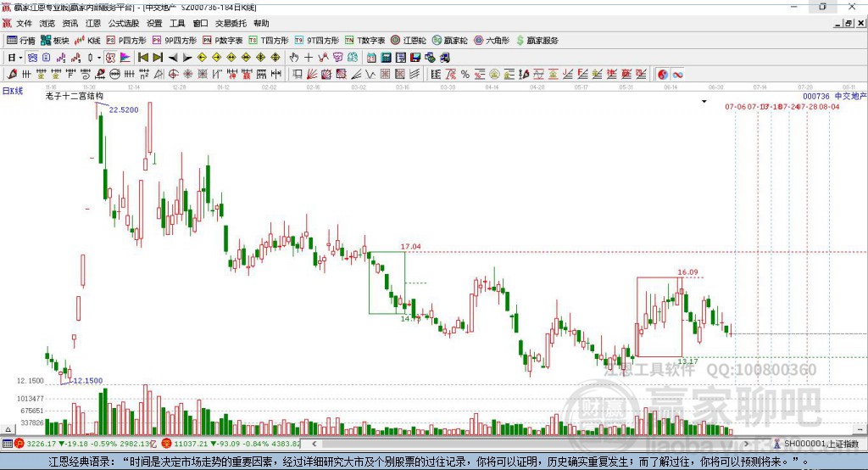This screenshot has width=868, height=470.
Task: Click the 16.09 high price label
Action: pos(687,272)
